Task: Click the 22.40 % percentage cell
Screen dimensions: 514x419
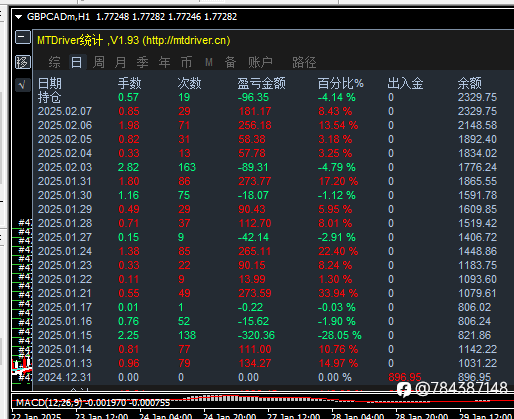Action: (x=338, y=251)
